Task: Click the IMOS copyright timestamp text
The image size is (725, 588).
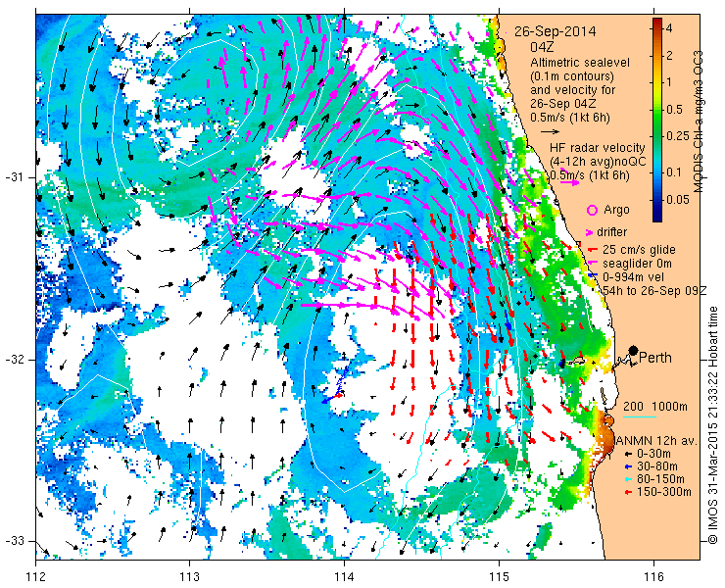Action: [x=712, y=425]
